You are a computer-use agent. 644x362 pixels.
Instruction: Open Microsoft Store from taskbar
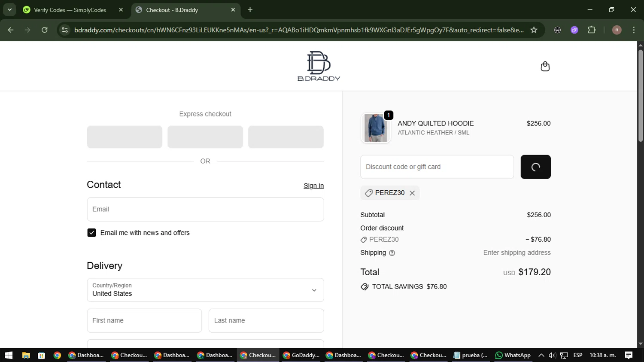coord(42,356)
